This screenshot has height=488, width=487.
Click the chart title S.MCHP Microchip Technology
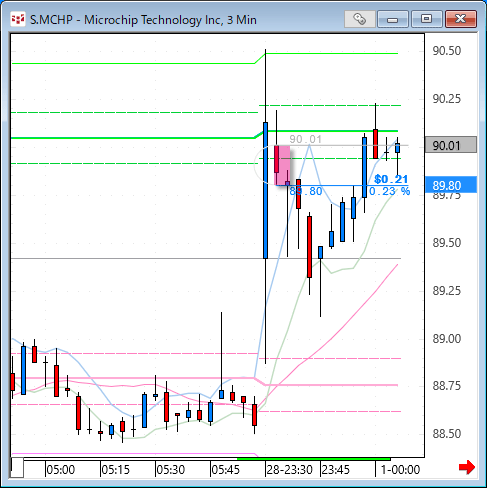(143, 20)
